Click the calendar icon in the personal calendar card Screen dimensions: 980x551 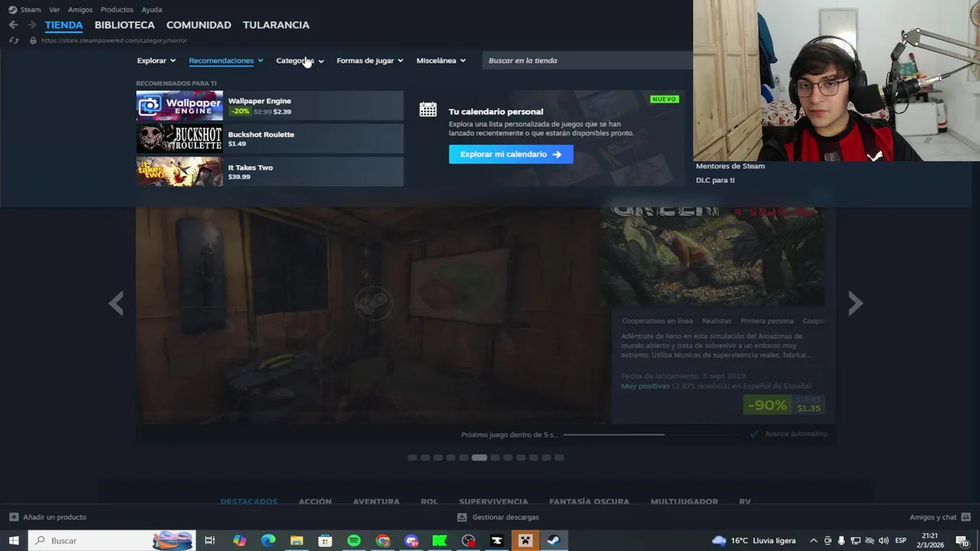(428, 109)
